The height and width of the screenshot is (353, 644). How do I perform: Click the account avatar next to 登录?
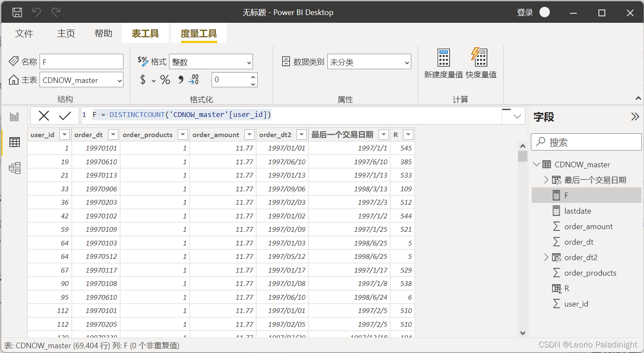(545, 12)
